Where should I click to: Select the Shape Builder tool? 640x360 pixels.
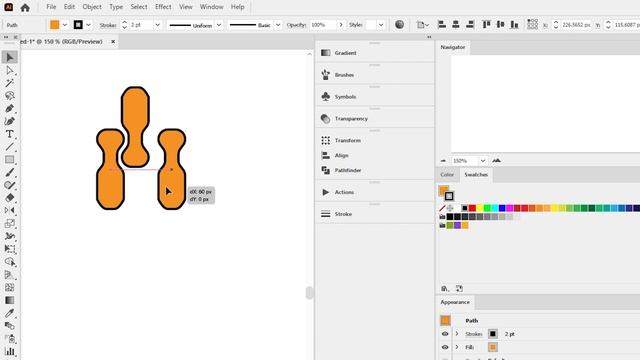click(10, 262)
